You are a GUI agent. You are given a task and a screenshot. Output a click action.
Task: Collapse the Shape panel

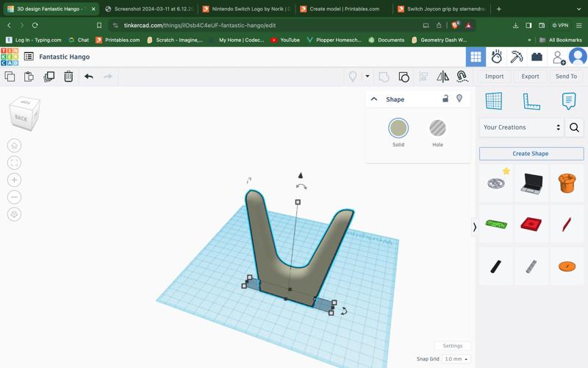pyautogui.click(x=374, y=99)
